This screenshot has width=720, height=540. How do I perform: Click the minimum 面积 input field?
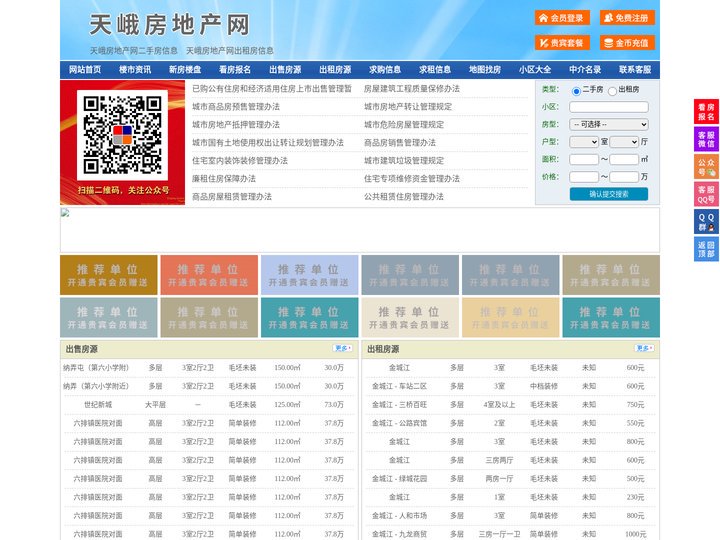pyautogui.click(x=584, y=159)
